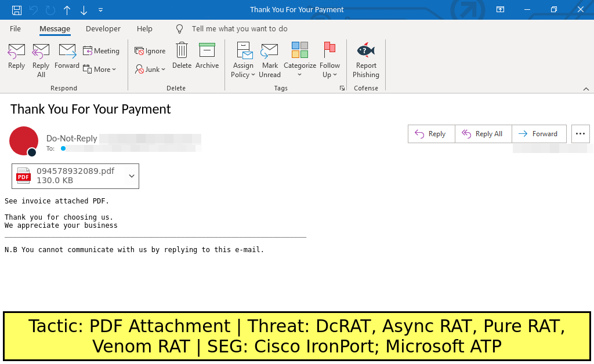
Task: Save the message using the floppy disk icon
Action: [x=17, y=10]
